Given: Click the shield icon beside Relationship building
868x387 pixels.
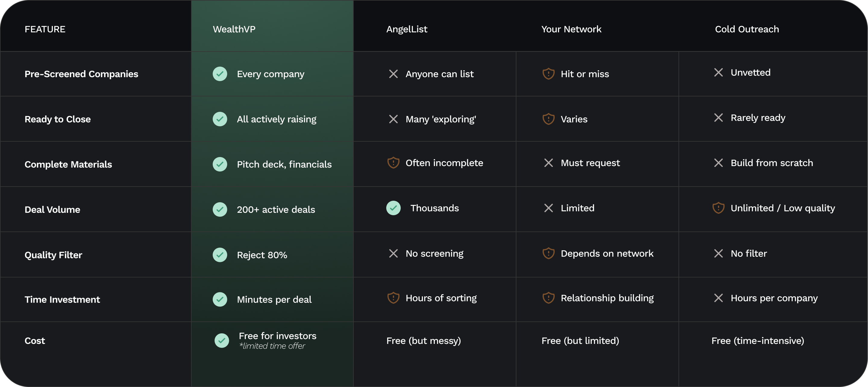Looking at the screenshot, I should pos(548,298).
